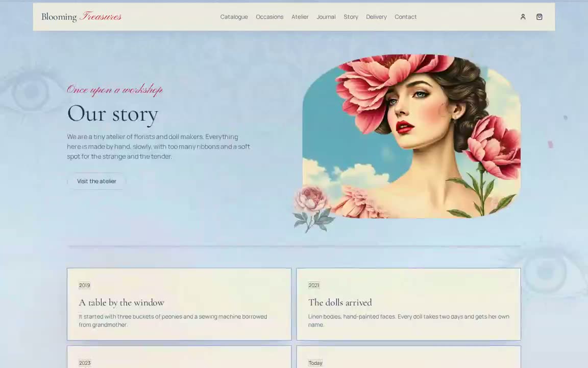Image resolution: width=588 pixels, height=368 pixels.
Task: Select the 2023 year tag
Action: coord(85,363)
